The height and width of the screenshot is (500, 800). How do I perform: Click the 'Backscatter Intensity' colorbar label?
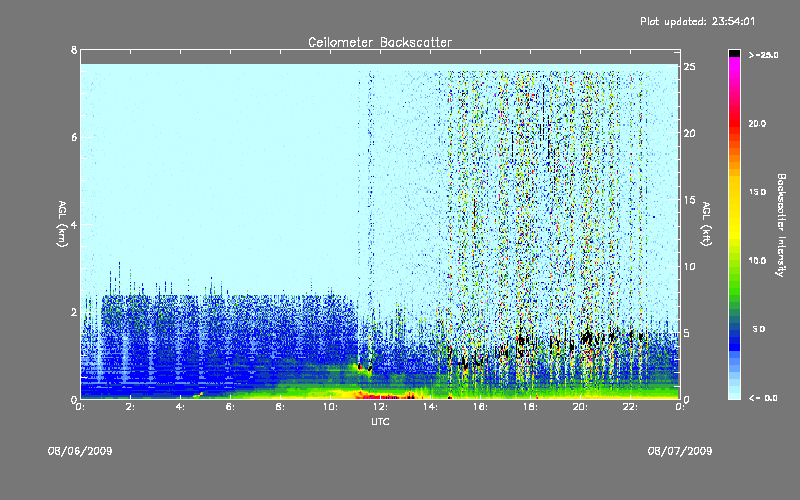click(781, 225)
